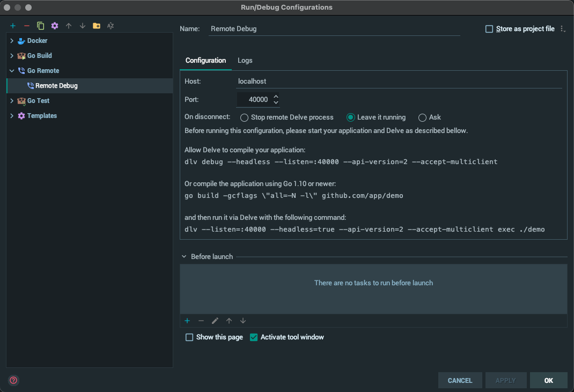
Task: Expand the Go Test tree node
Action: click(x=12, y=101)
